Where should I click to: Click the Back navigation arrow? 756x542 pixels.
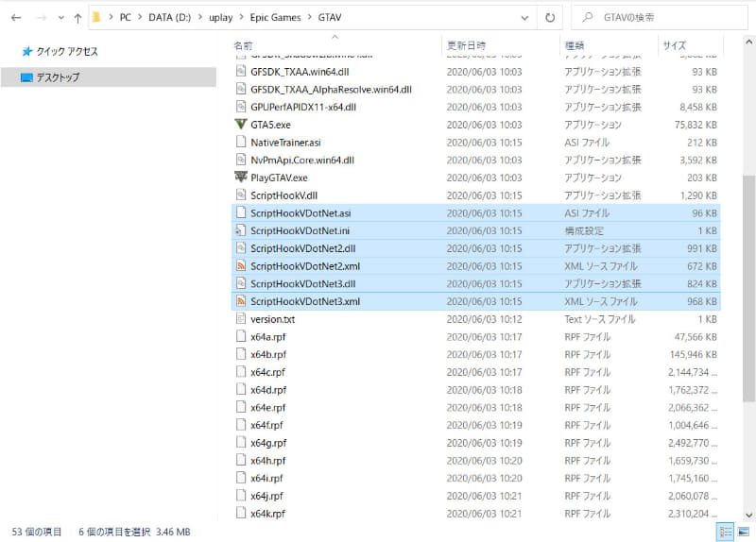click(16, 18)
